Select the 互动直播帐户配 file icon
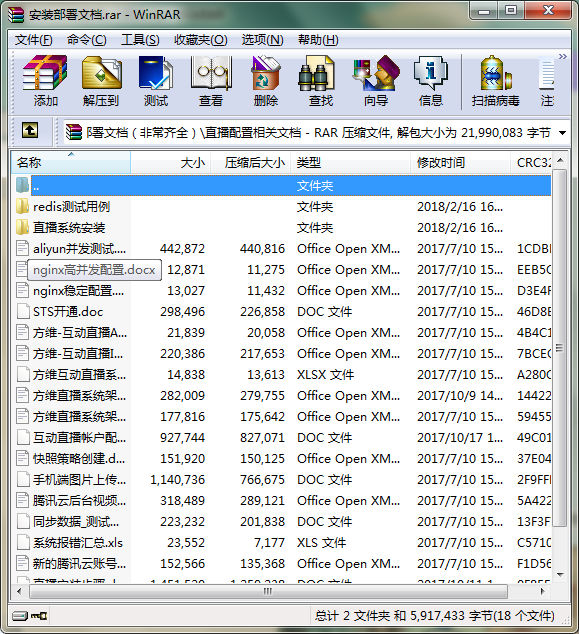Screen dimensions: 579x634 (x=23, y=438)
